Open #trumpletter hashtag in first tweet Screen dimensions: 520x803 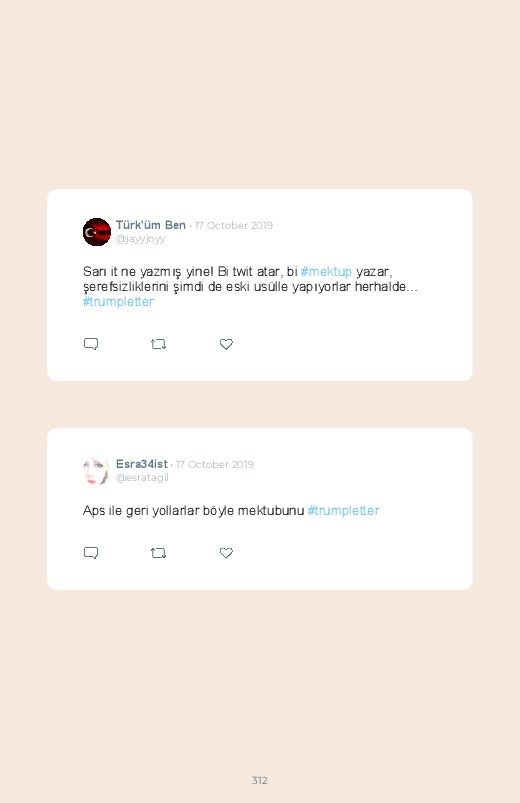coord(118,302)
